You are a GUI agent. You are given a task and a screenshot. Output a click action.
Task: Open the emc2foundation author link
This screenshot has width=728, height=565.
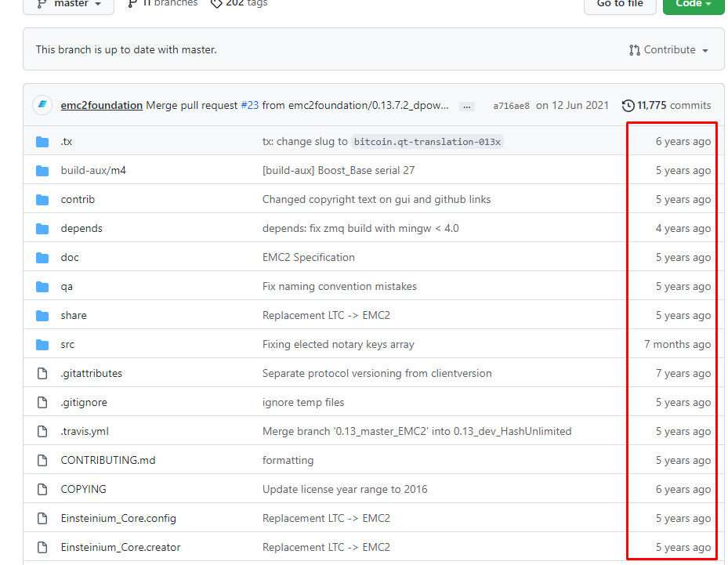[x=102, y=105]
